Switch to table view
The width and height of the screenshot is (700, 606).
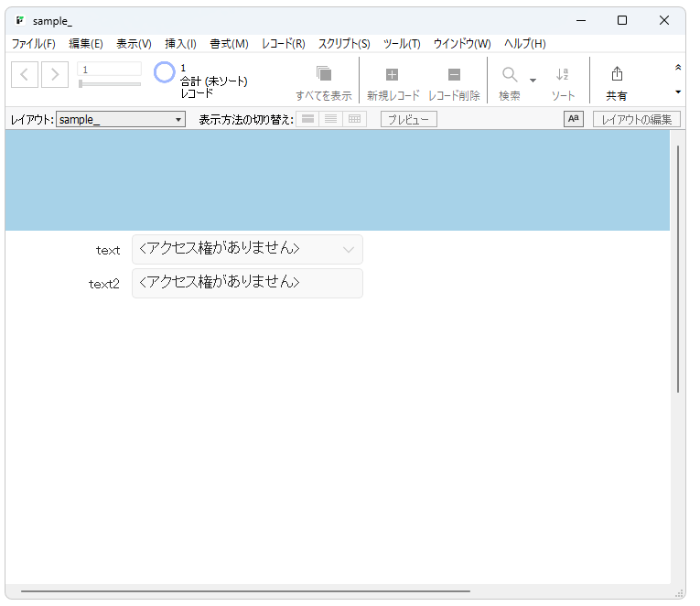(x=354, y=119)
